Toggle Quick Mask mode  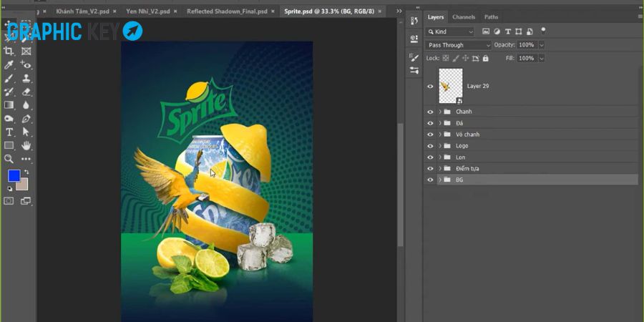[9, 201]
